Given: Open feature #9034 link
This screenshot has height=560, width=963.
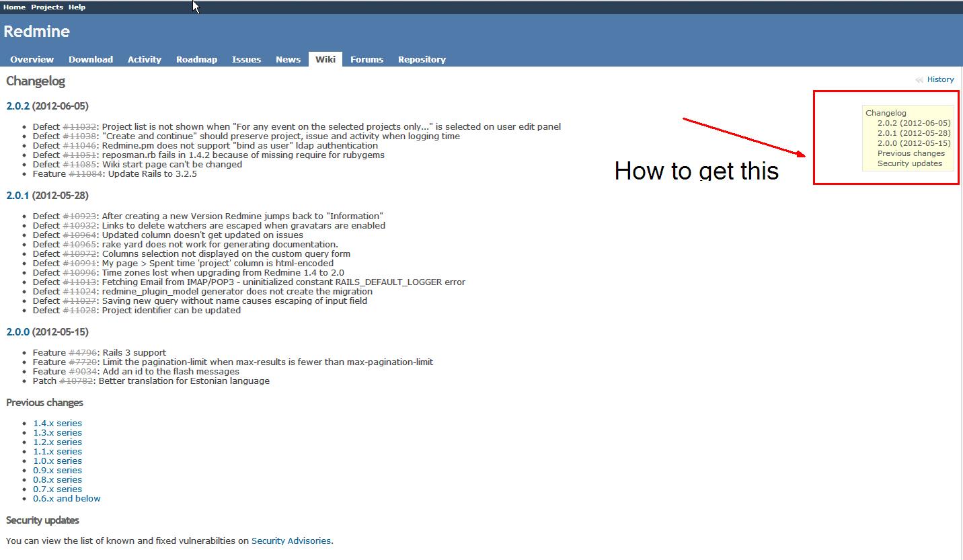Looking at the screenshot, I should [x=83, y=371].
